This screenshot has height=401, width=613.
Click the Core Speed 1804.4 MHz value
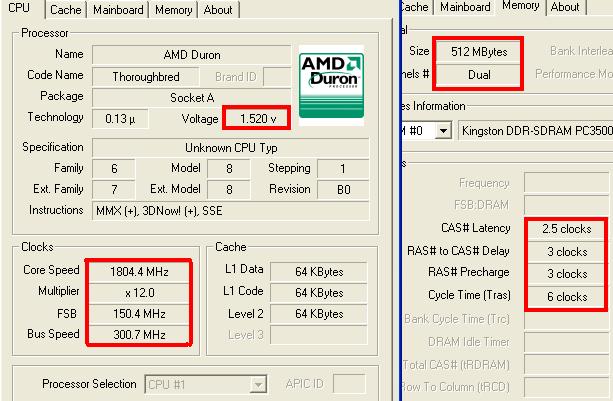tap(139, 272)
